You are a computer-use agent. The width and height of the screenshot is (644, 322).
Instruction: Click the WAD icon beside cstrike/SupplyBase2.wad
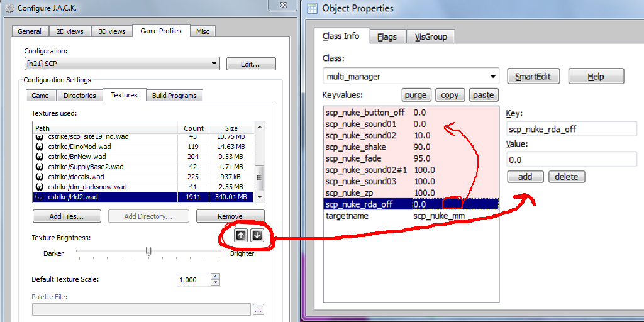(x=40, y=167)
